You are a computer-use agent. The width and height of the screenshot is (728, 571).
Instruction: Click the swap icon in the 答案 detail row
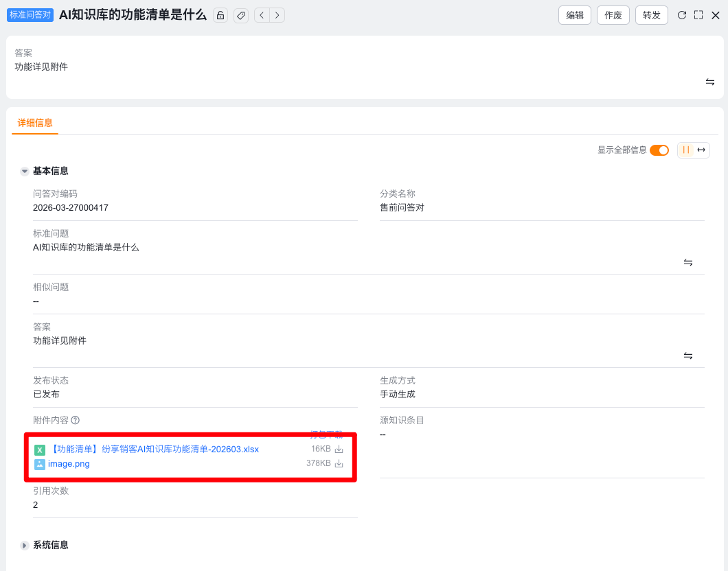point(688,356)
